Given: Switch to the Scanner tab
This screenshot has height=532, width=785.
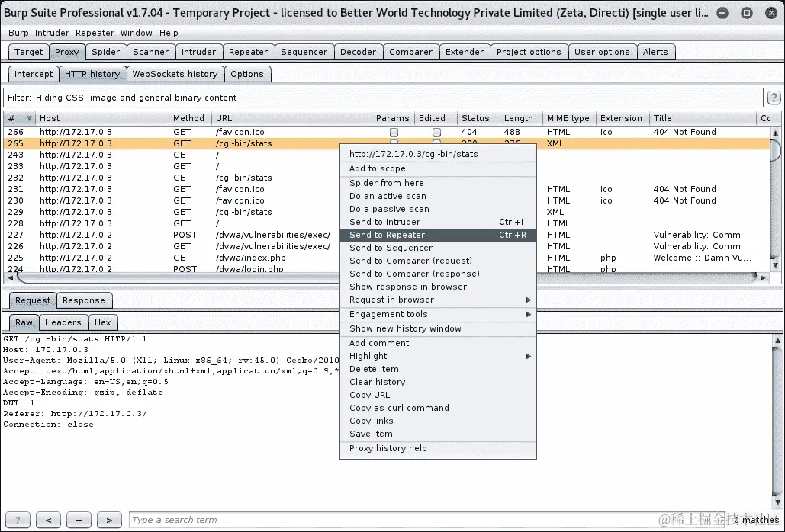Looking at the screenshot, I should (151, 52).
